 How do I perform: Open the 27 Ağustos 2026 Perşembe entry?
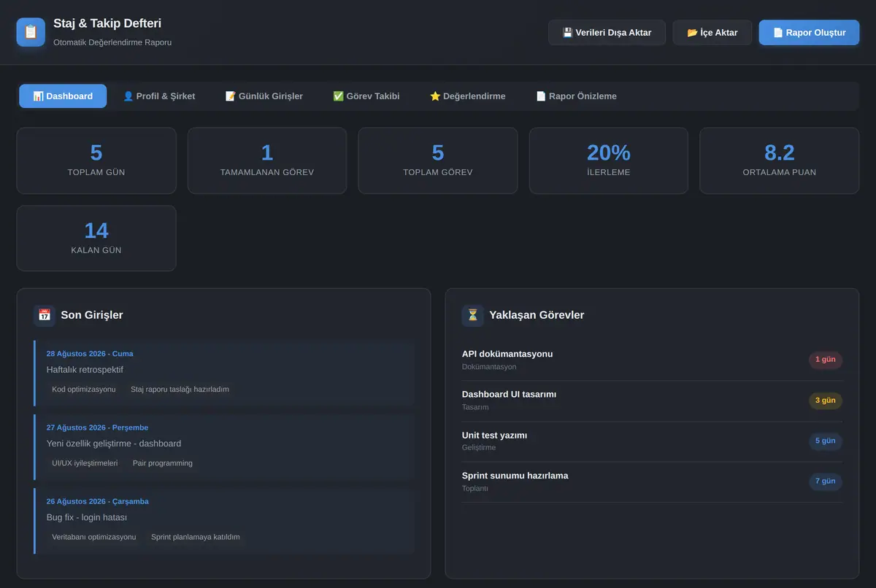click(224, 446)
